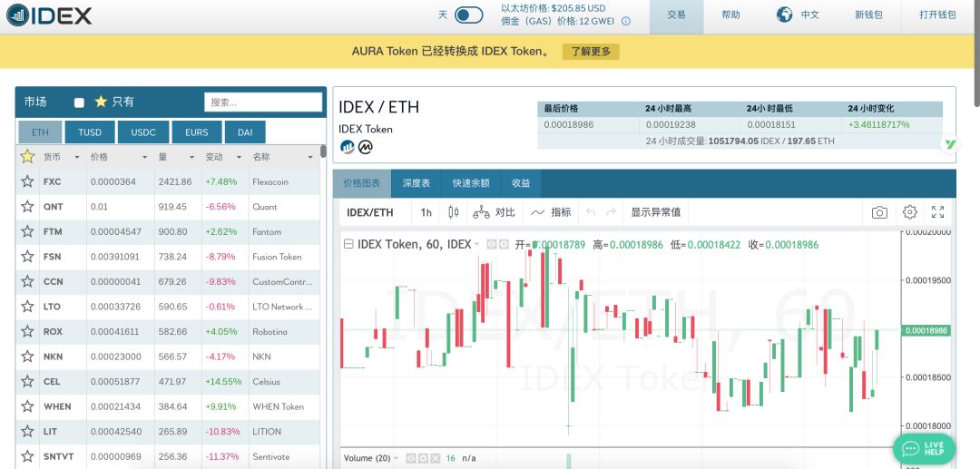Check the favorites-only 只有 checkbox
Screen dimensions: 980x469
coord(79,103)
